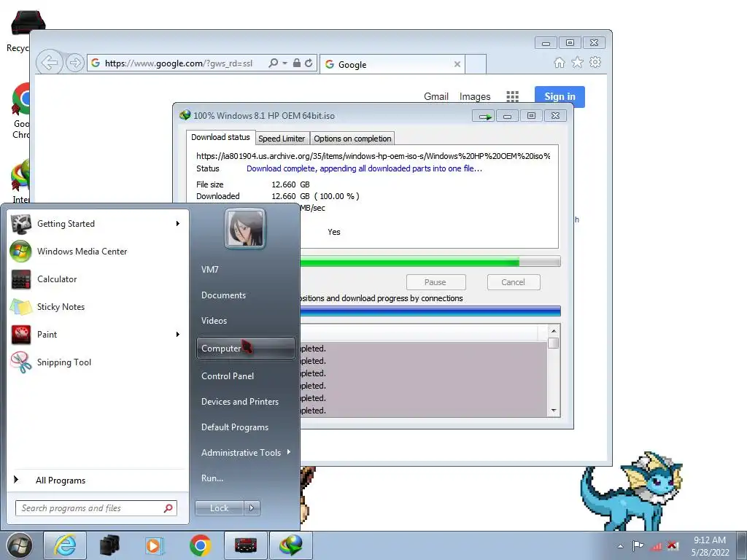The height and width of the screenshot is (560, 747).
Task: Open Sticky Notes from Start menu
Action: tap(97, 307)
